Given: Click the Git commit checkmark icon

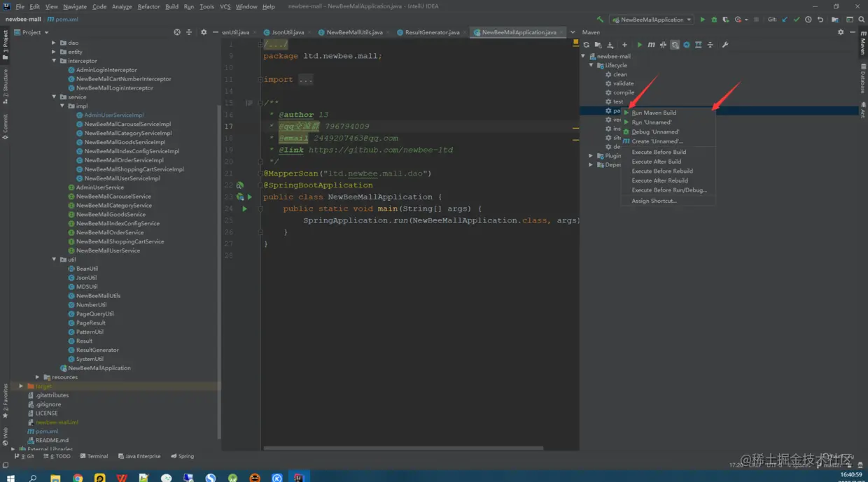Looking at the screenshot, I should [797, 20].
